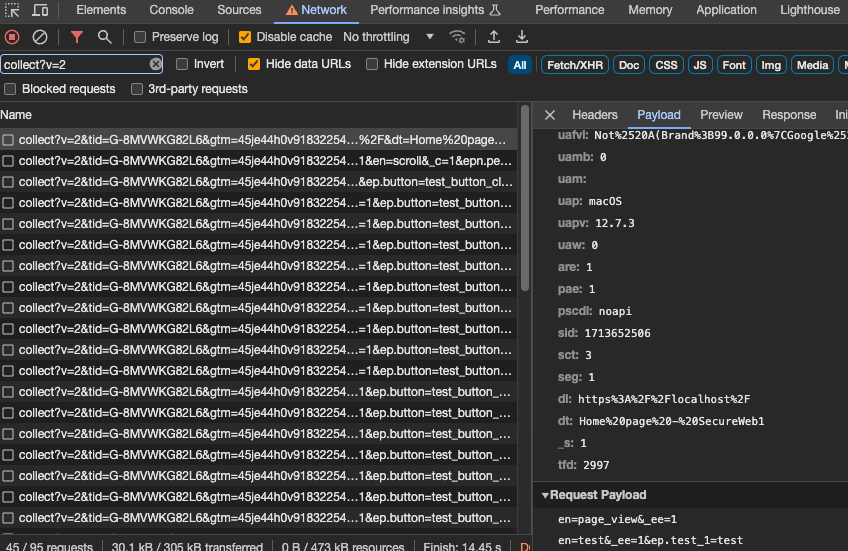Open the network search magnifier
848x551 pixels.
pos(105,37)
